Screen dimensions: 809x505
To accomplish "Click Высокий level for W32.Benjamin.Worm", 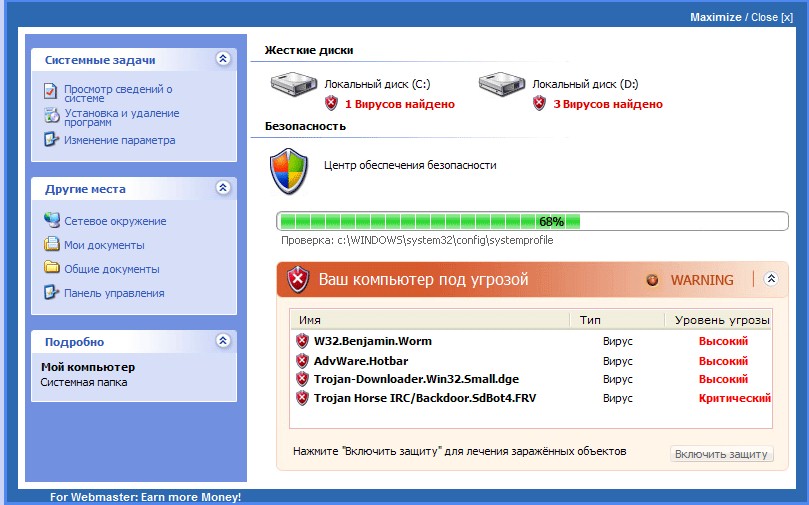I will [x=723, y=341].
